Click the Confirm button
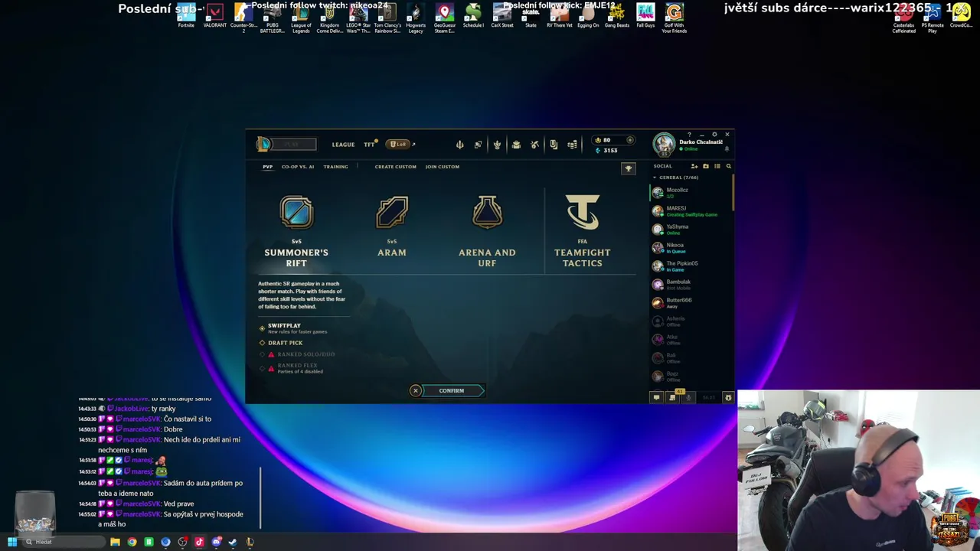This screenshot has height=551, width=980. coord(452,391)
